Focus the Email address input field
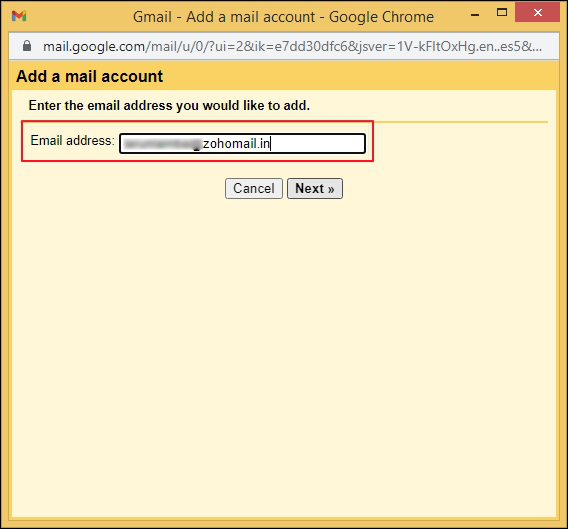Image resolution: width=568 pixels, height=529 pixels. (242, 143)
